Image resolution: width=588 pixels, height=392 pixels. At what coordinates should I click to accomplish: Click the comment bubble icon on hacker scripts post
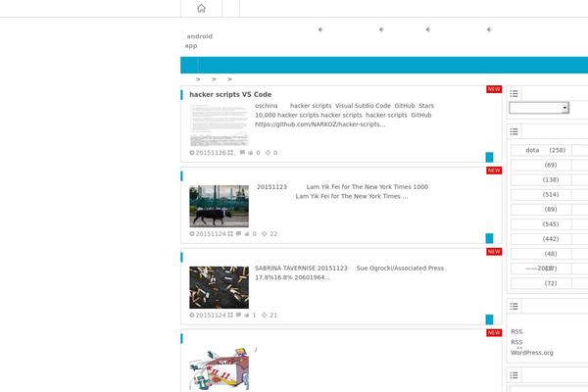coord(242,152)
